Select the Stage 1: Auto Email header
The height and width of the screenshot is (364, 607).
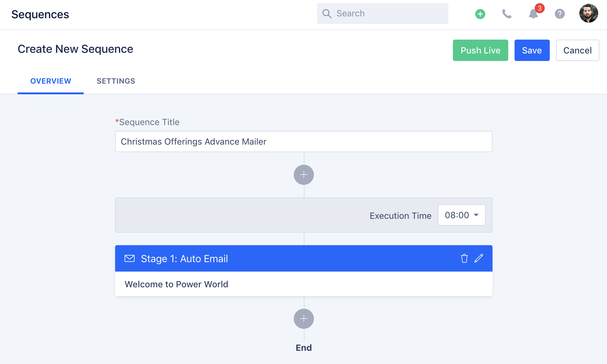tap(303, 258)
